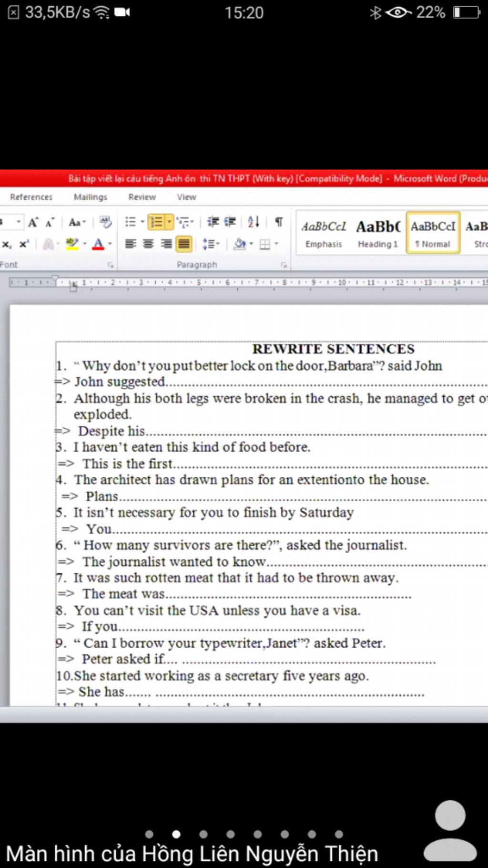Apply the Normal style
The width and height of the screenshot is (488, 868).
[433, 232]
